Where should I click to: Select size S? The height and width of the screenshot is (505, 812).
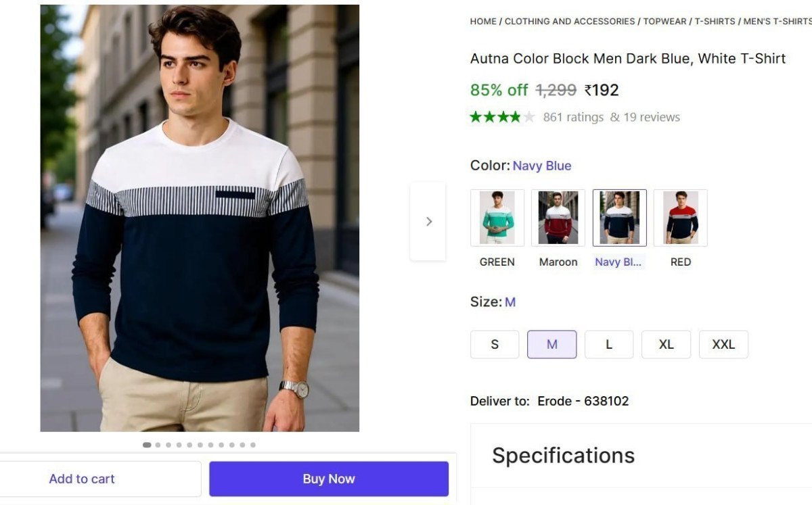(495, 344)
